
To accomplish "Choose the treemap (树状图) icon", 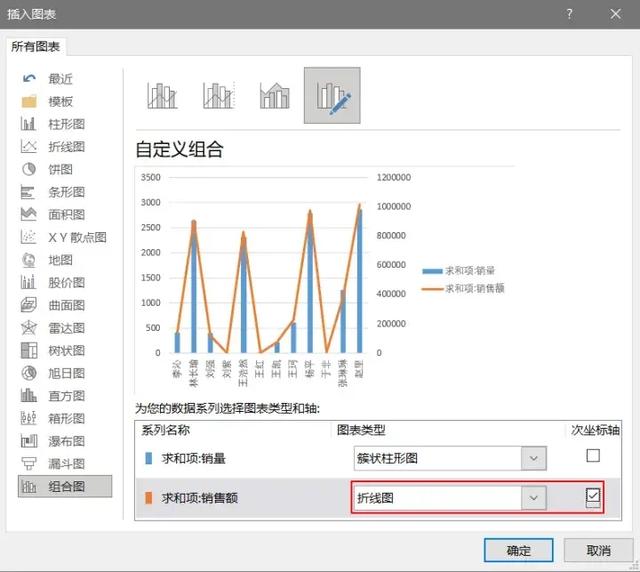I will click(x=29, y=350).
